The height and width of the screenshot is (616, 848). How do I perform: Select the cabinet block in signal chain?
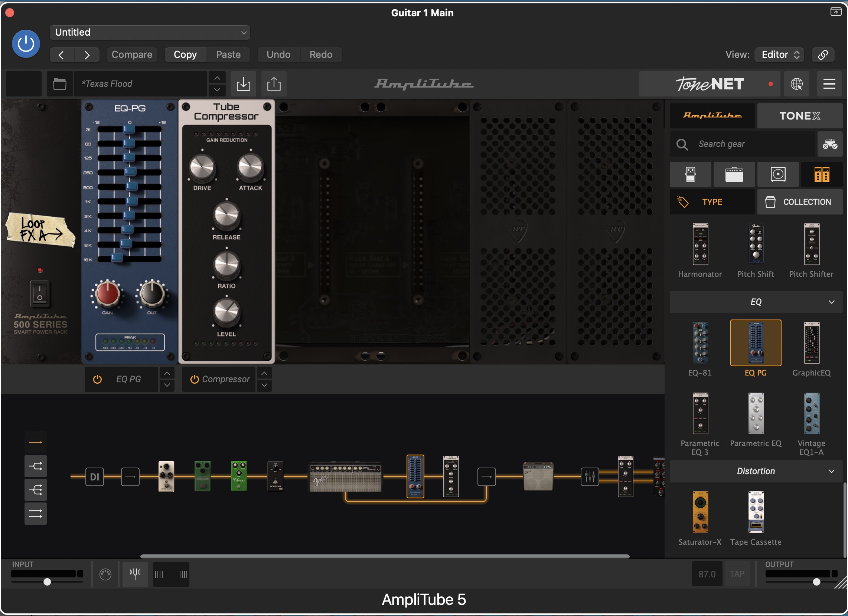538,476
